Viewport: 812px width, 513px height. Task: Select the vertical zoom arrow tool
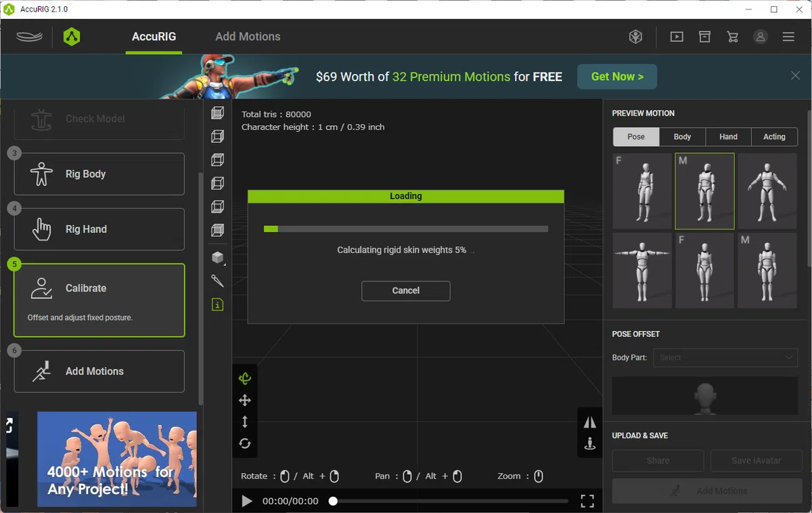tap(245, 422)
